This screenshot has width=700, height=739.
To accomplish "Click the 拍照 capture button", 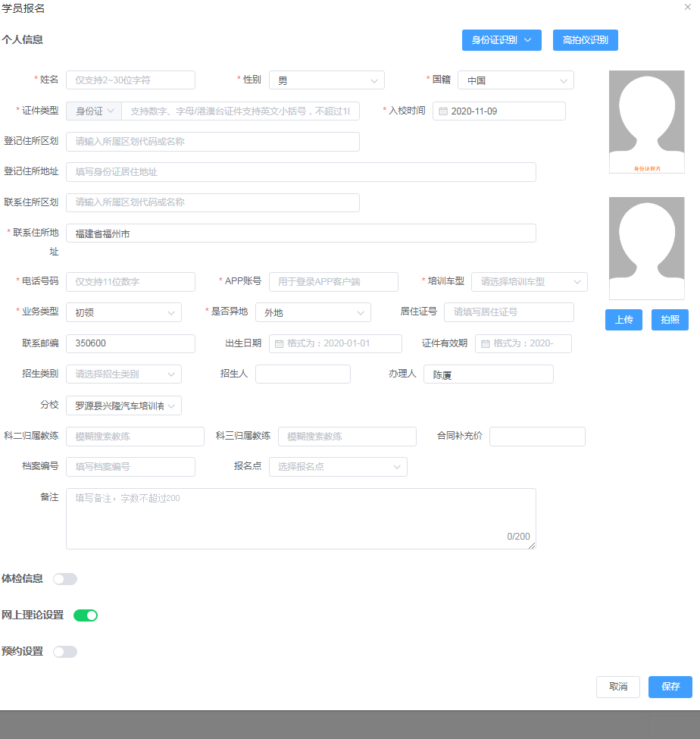I will coord(670,320).
